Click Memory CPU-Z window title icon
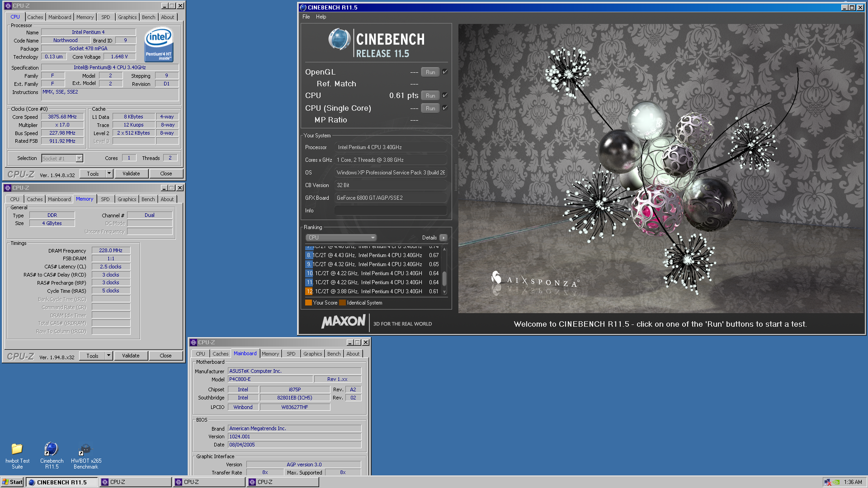The width and height of the screenshot is (868, 488). coord(7,188)
